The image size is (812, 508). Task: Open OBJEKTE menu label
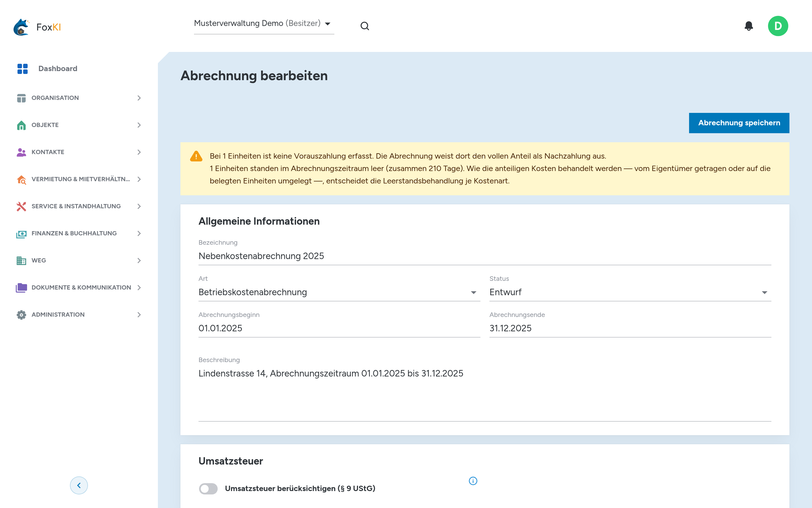pyautogui.click(x=45, y=125)
